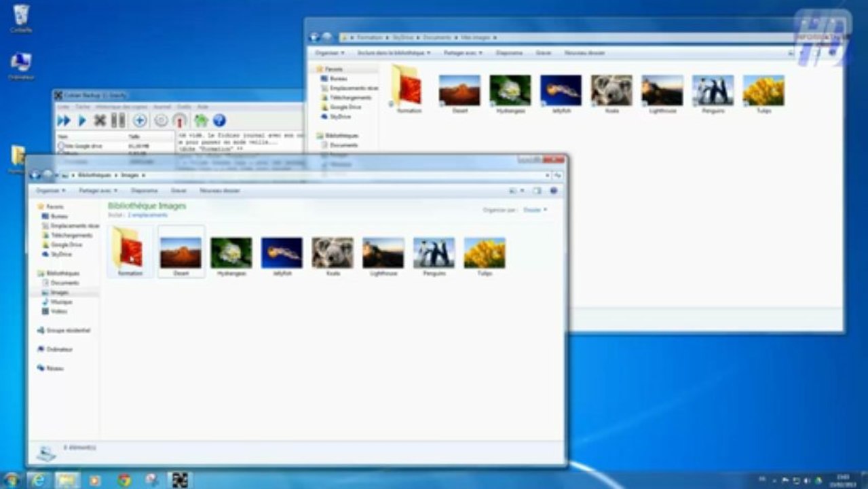The height and width of the screenshot is (489, 868).
Task: Open Google Drive in Mes images window sidebar
Action: (x=340, y=107)
